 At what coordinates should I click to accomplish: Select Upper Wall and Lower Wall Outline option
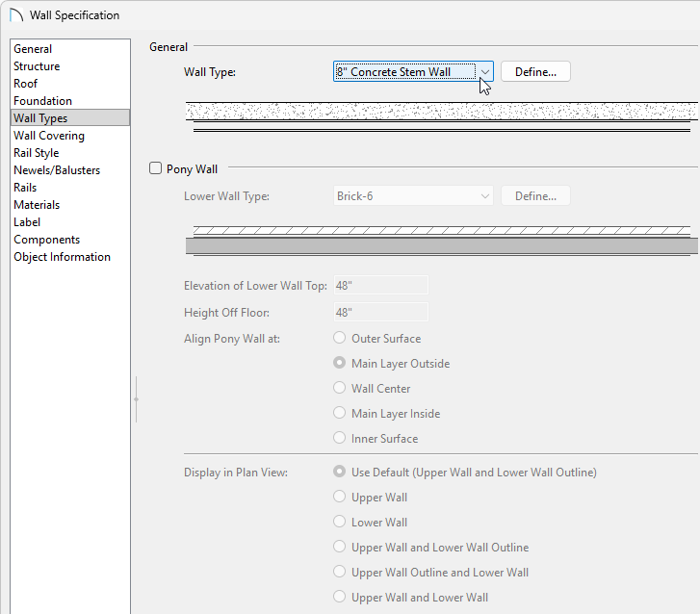(x=339, y=547)
